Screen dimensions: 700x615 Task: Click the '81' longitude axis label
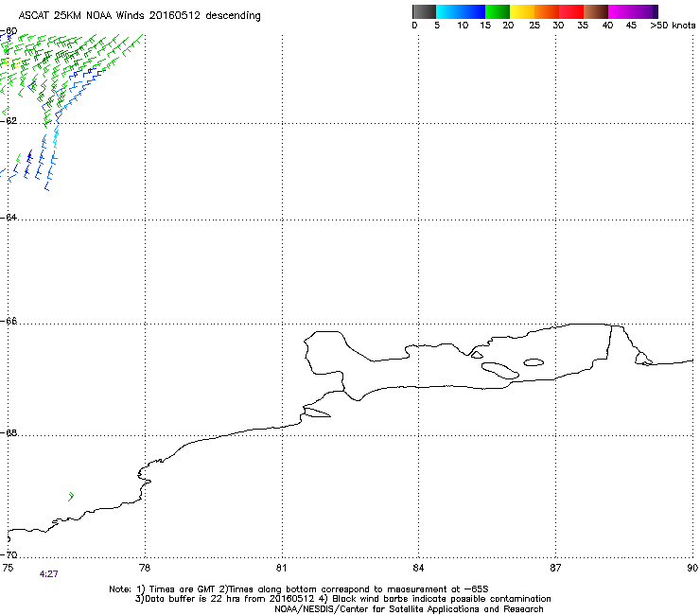pyautogui.click(x=281, y=568)
